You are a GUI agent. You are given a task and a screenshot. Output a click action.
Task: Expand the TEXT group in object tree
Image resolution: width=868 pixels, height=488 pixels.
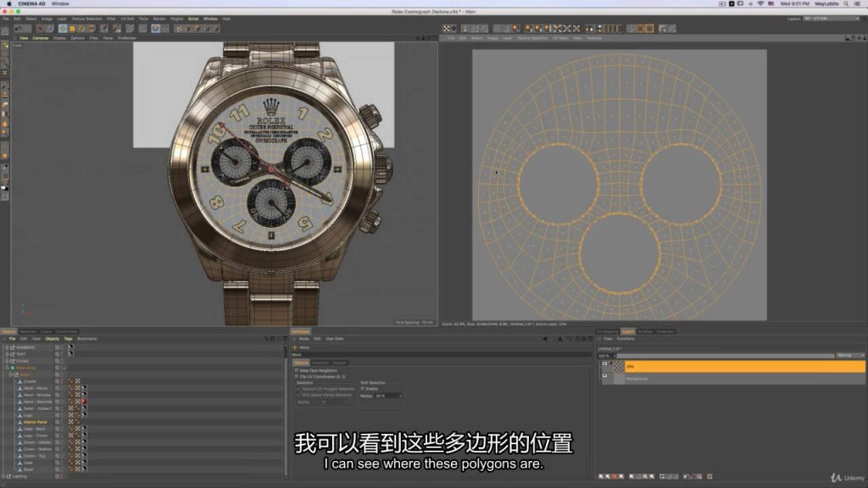pyautogui.click(x=7, y=354)
